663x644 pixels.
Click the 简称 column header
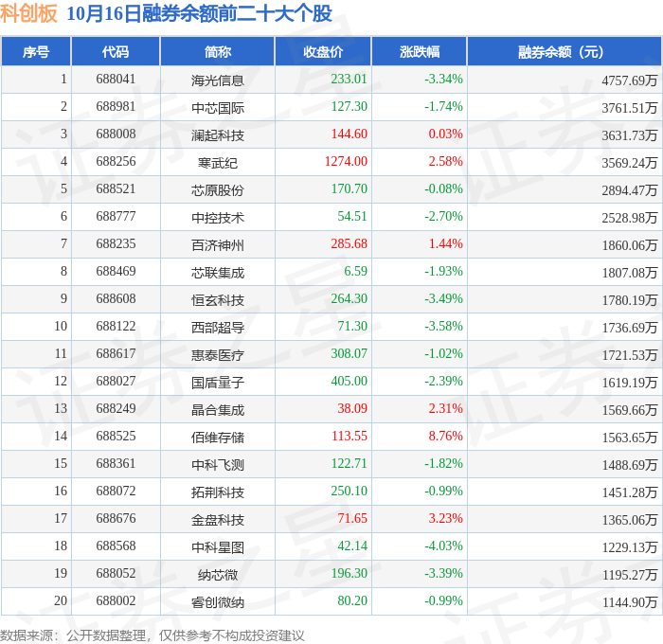217,51
